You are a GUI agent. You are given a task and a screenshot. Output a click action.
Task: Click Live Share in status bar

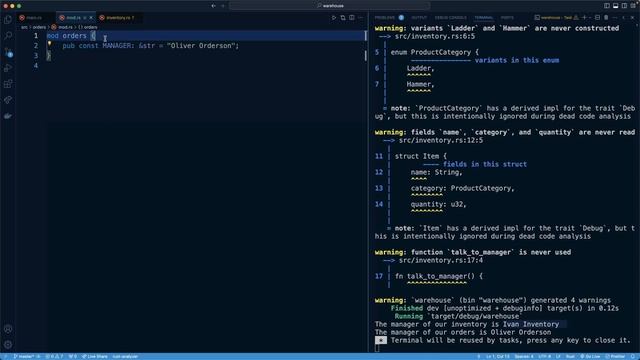click(x=94, y=356)
